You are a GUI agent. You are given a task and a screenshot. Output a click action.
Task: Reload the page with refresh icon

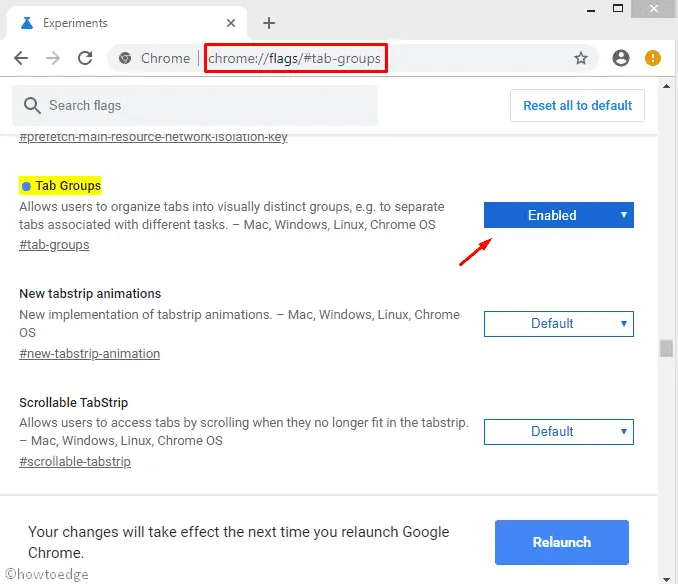(x=85, y=58)
